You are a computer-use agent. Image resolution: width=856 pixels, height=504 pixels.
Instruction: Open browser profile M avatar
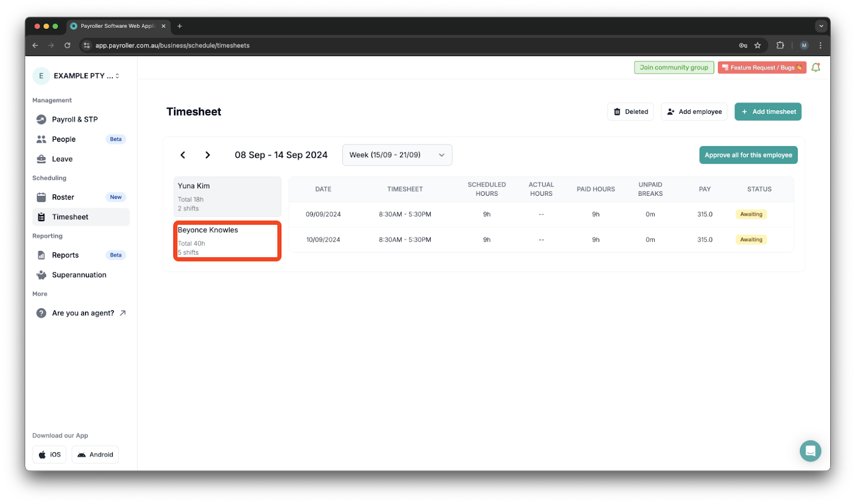804,45
